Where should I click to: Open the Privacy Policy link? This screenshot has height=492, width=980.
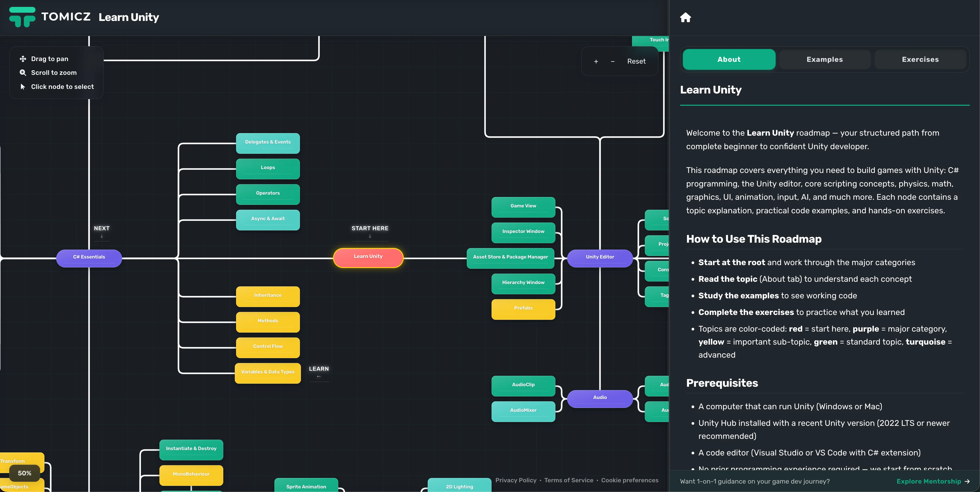516,480
